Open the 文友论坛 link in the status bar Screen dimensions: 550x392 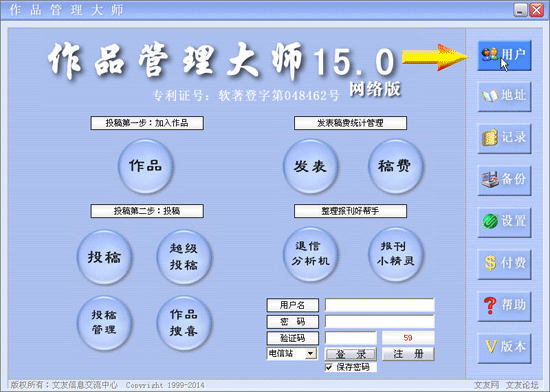522,385
